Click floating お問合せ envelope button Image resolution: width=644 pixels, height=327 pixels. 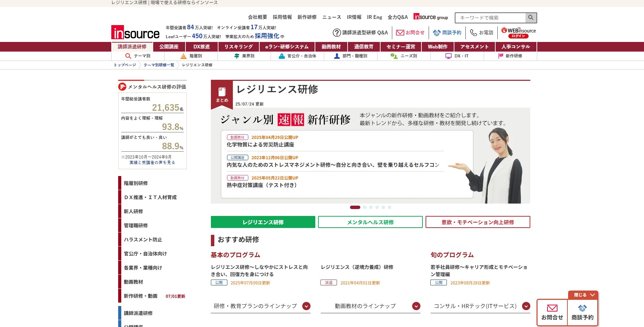click(552, 312)
